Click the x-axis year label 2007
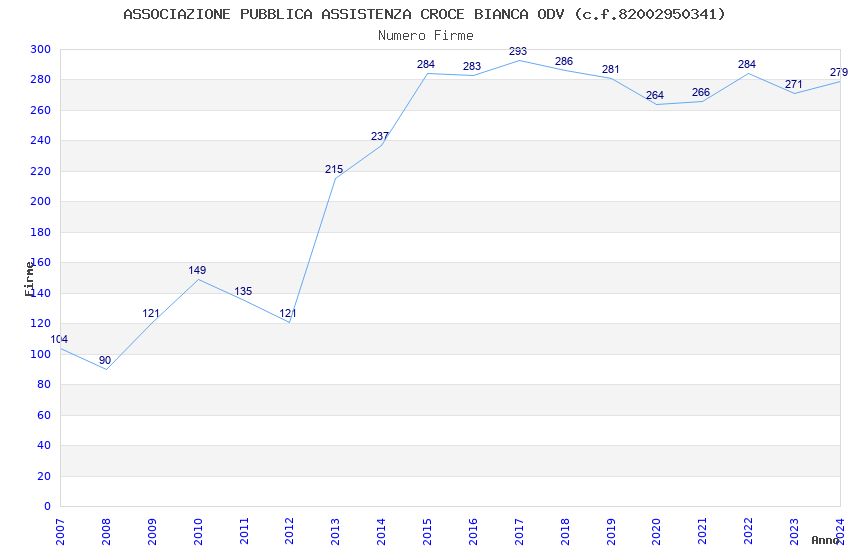Screen dimensions: 850x550 60,532
